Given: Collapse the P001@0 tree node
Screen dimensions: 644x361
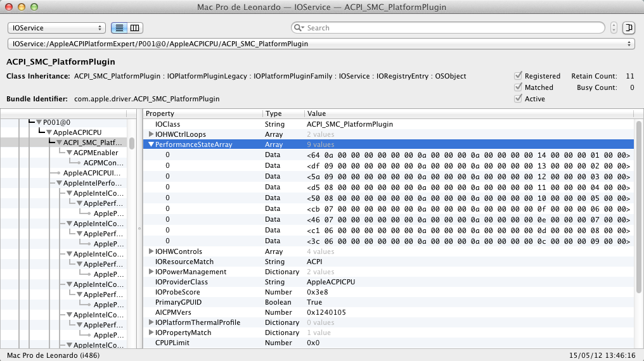Looking at the screenshot, I should tap(39, 122).
